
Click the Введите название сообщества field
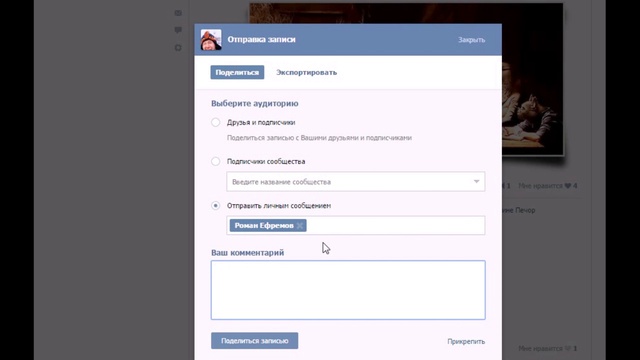[356, 182]
